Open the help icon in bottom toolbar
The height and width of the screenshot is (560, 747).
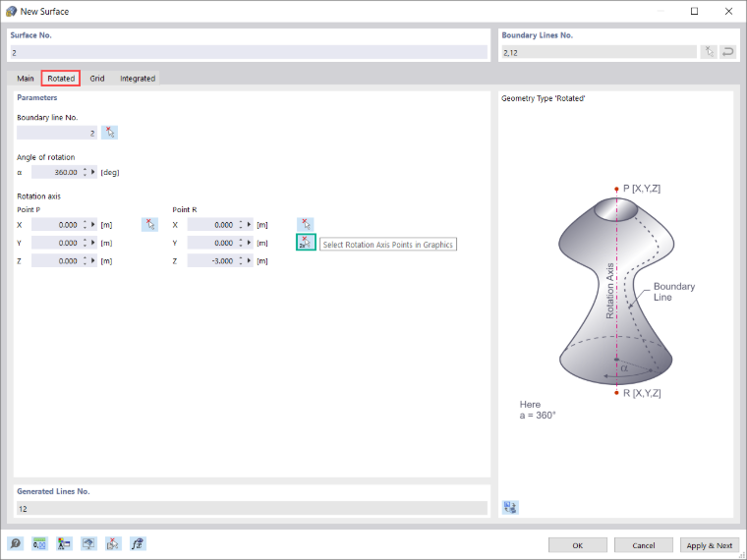(16, 543)
